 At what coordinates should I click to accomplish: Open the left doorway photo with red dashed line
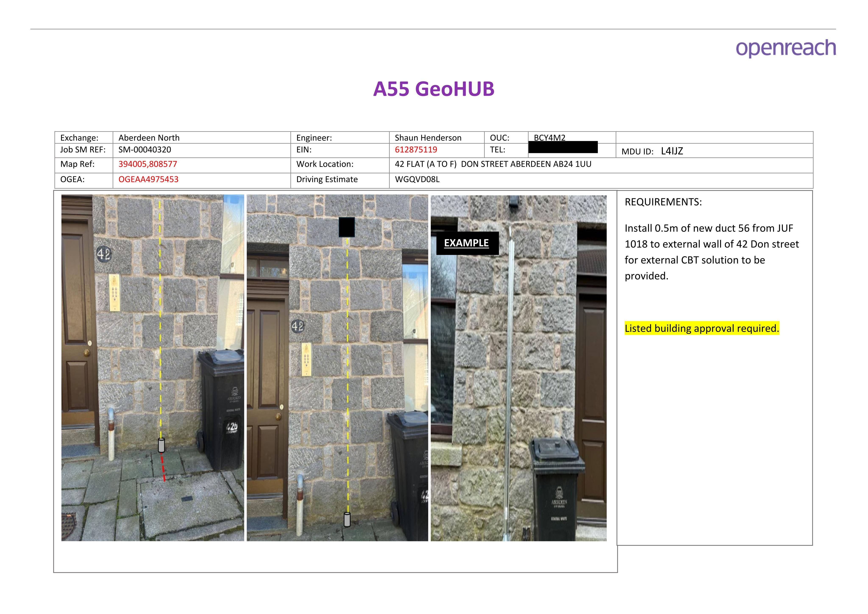[x=153, y=368]
